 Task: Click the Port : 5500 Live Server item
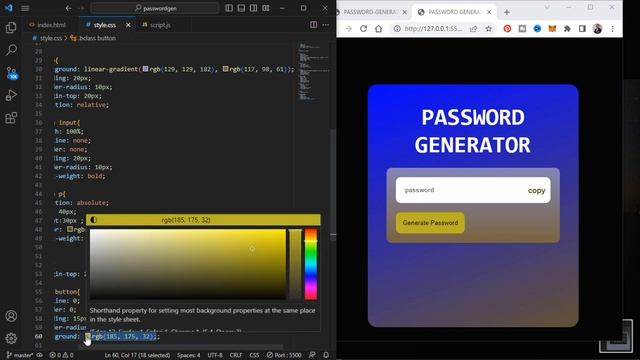click(284, 355)
